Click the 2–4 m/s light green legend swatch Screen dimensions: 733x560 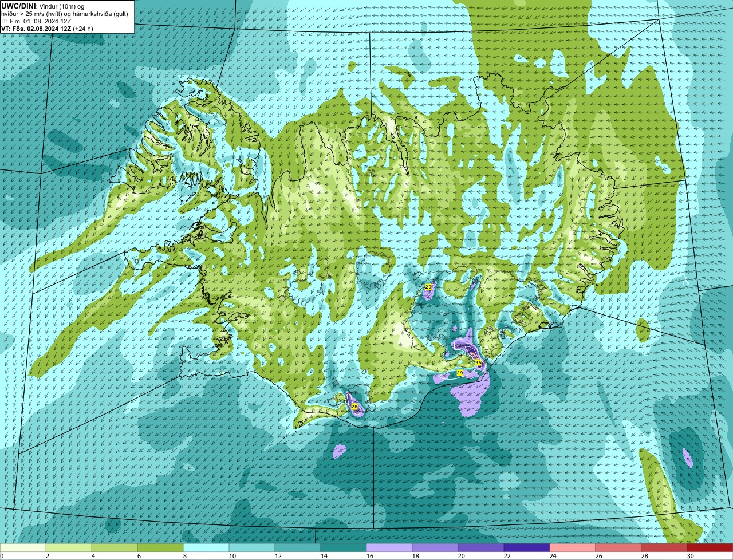[x=69, y=548]
